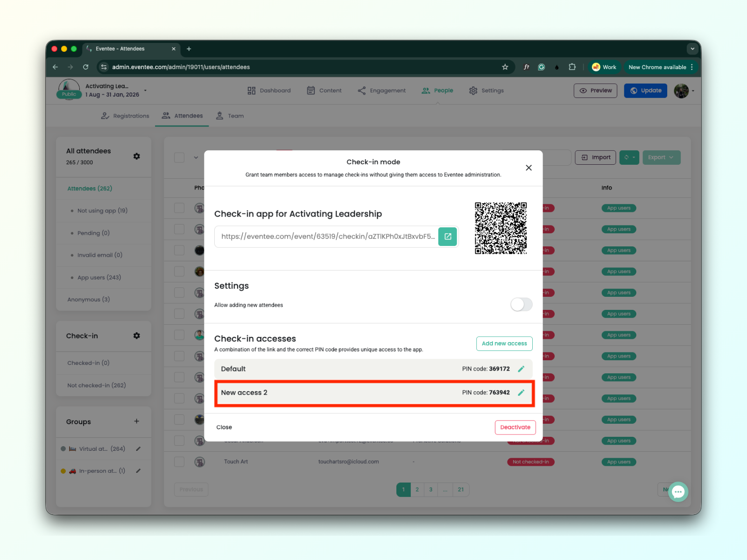Open the live chat support bubble
This screenshot has height=560, width=747.
click(x=678, y=491)
